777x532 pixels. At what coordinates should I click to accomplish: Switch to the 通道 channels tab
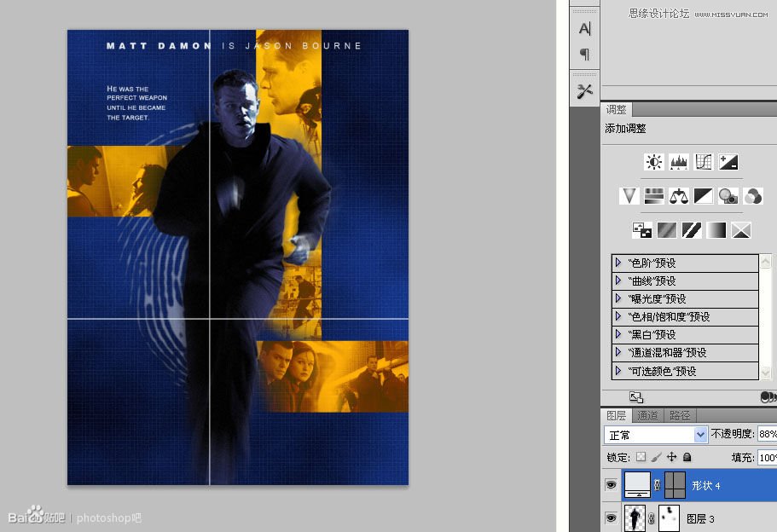647,415
